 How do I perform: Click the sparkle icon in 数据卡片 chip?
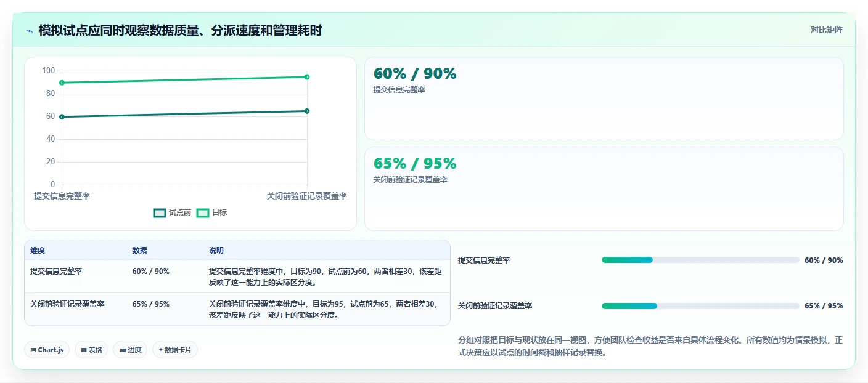tap(160, 350)
